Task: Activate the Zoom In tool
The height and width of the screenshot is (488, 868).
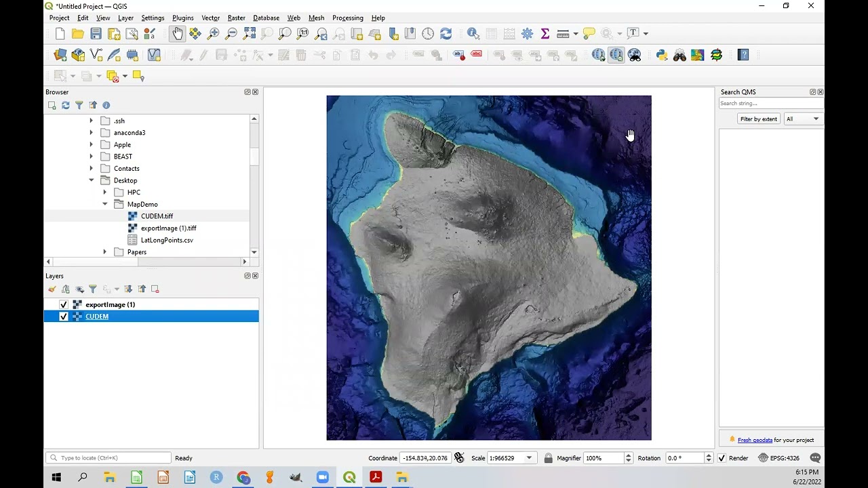Action: 214,33
